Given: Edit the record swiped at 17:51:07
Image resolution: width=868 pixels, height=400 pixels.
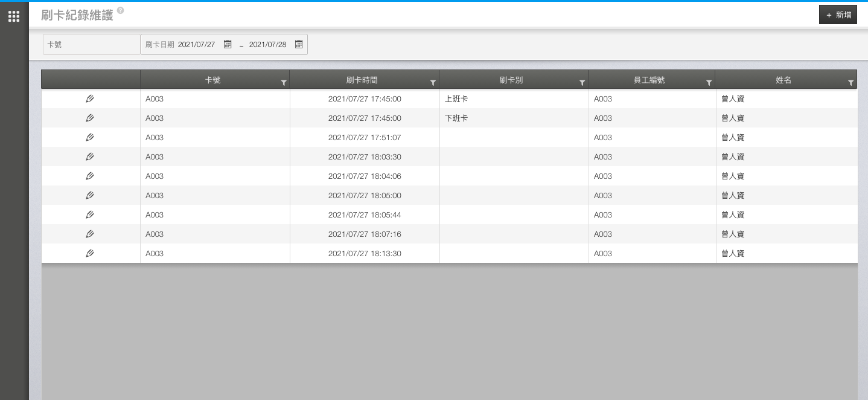Looking at the screenshot, I should coord(90,137).
